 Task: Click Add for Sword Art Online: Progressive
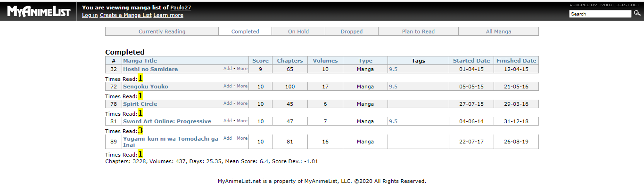click(227, 121)
